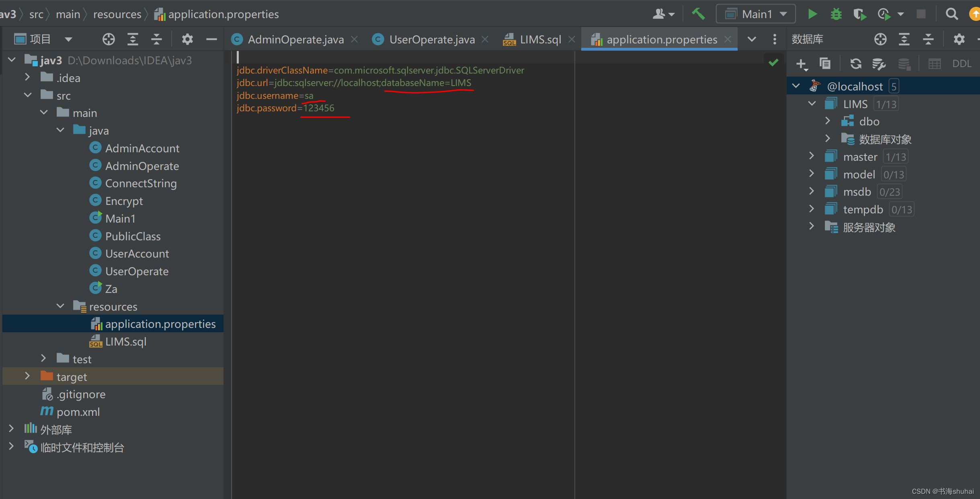Expand the master database node

click(x=812, y=156)
